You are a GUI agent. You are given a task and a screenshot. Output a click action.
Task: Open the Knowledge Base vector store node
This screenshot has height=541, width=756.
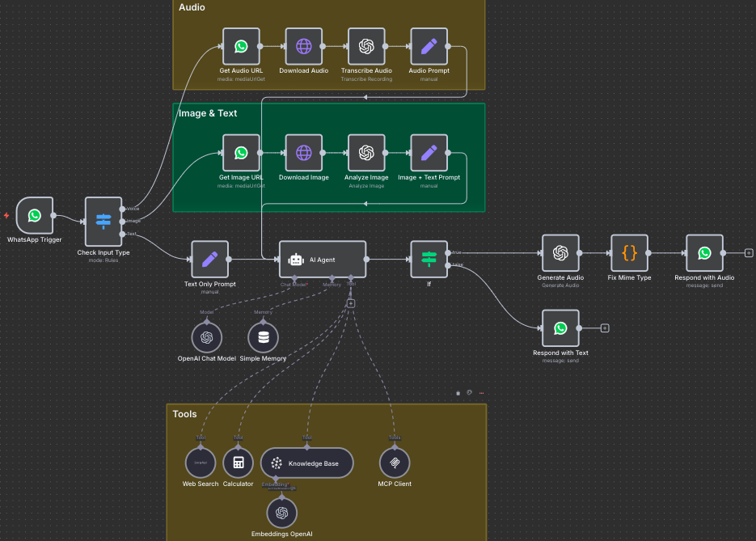click(x=306, y=463)
